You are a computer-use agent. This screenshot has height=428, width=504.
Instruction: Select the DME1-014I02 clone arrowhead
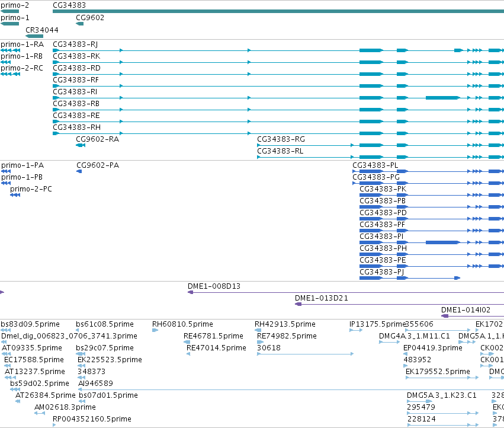click(x=445, y=316)
